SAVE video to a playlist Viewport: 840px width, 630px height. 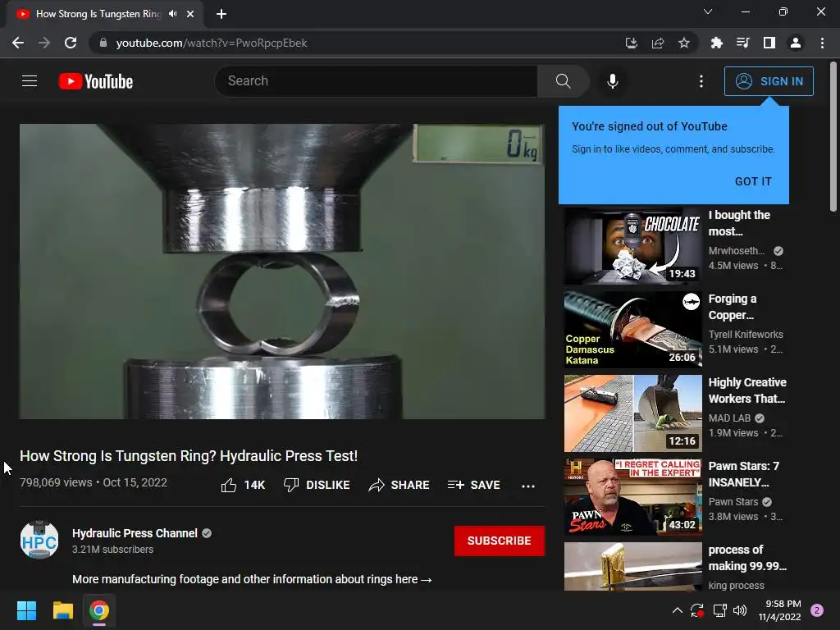click(473, 486)
